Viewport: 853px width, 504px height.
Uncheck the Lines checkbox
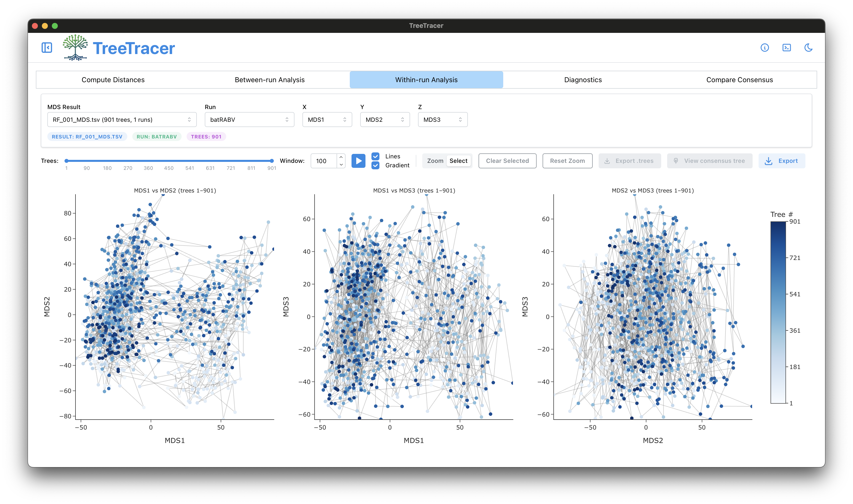tap(375, 156)
